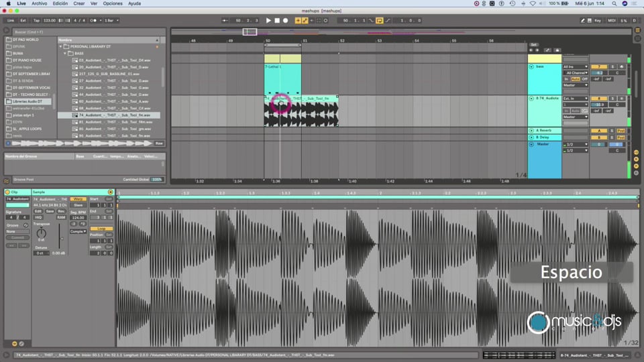Toggle the RAM mode switch

point(61,217)
